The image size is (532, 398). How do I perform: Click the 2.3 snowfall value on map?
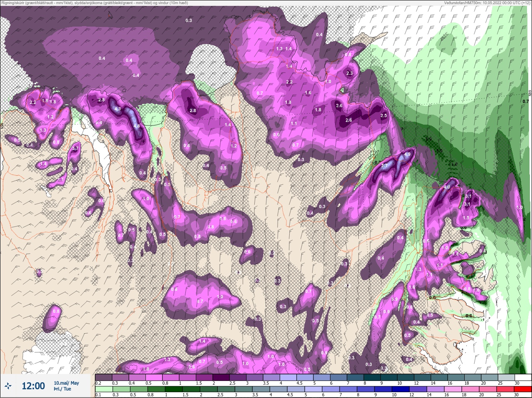[x=350, y=74]
